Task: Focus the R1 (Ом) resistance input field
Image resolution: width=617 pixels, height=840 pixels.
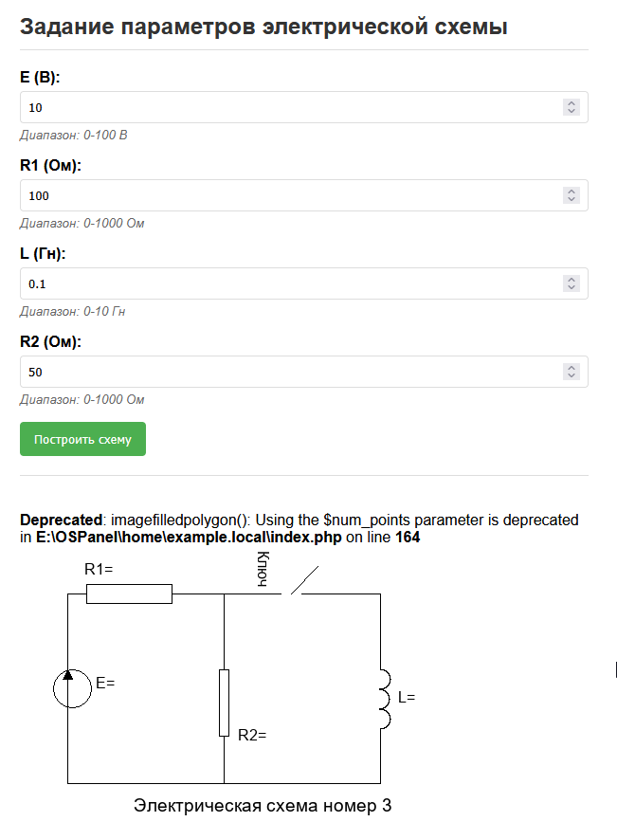Action: coord(284,195)
